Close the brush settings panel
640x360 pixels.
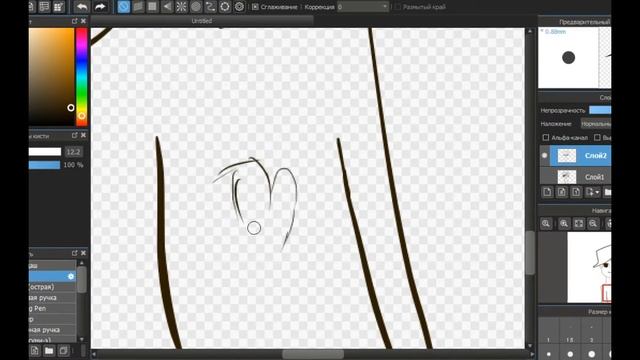[83, 135]
